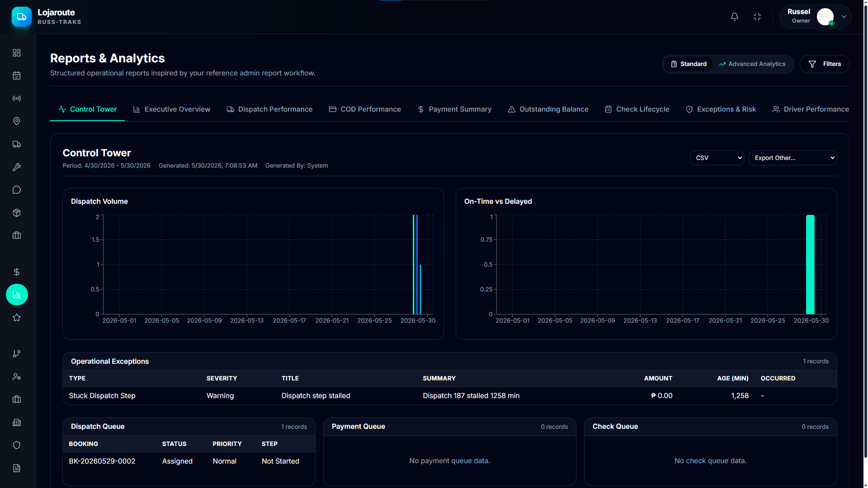This screenshot has width=868, height=488.
Task: Open the truck fleet icon in sidebar
Action: tap(17, 144)
